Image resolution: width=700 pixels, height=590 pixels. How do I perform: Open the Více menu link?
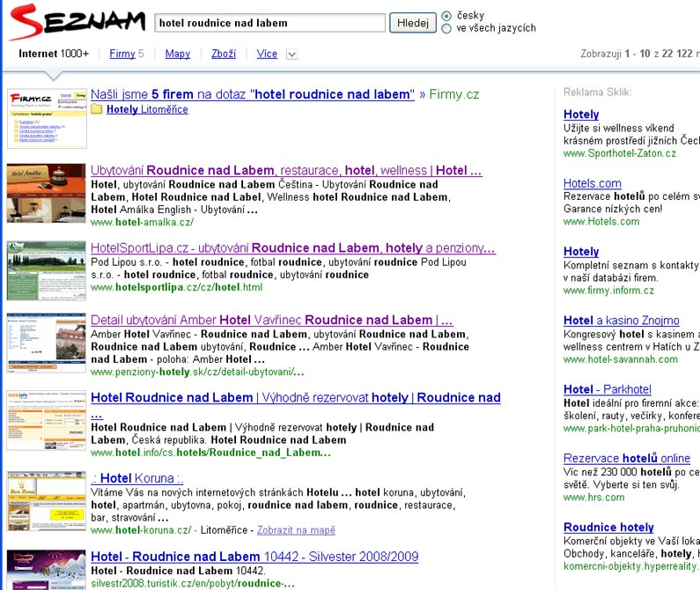click(267, 54)
